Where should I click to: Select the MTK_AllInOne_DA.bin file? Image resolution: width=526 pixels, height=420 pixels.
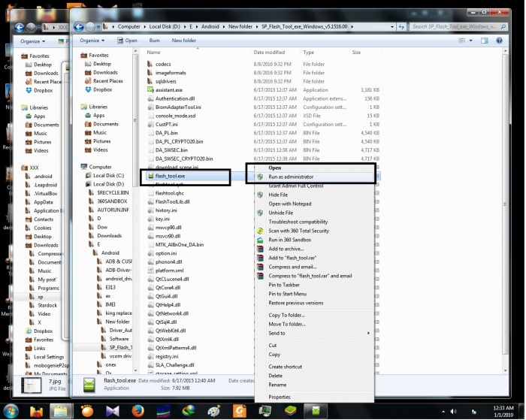tap(180, 244)
